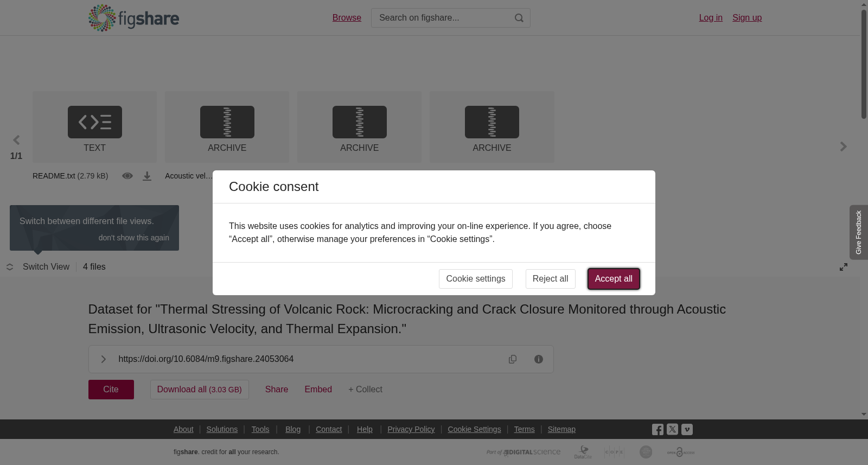
Task: Open the Browse link
Action: tap(347, 18)
